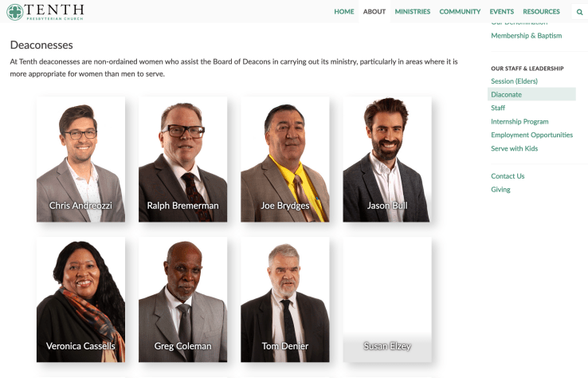Open the Resources menu
Viewport: 588px width, 378px height.
tap(541, 12)
